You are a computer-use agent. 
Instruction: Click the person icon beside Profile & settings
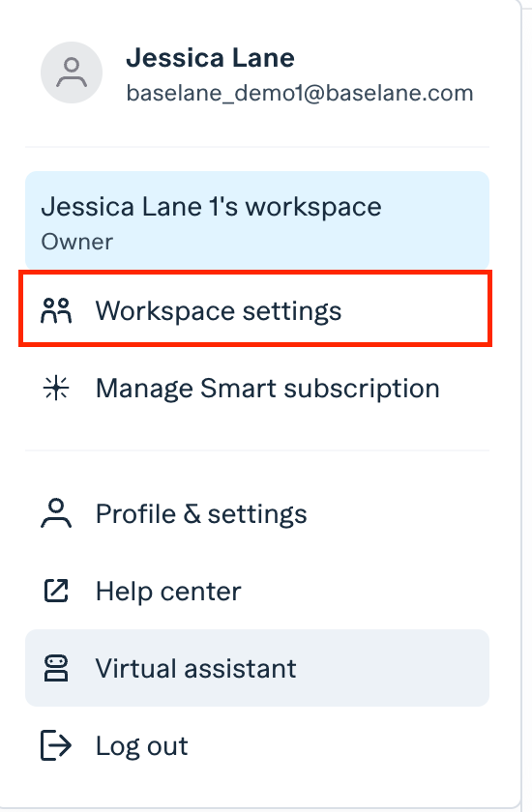point(56,513)
